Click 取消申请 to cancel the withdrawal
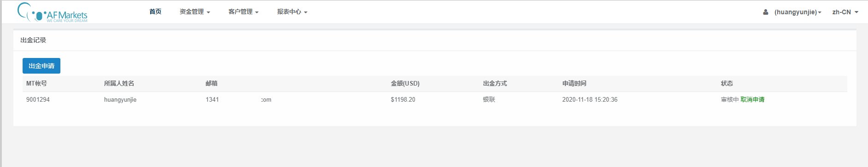 pyautogui.click(x=752, y=99)
